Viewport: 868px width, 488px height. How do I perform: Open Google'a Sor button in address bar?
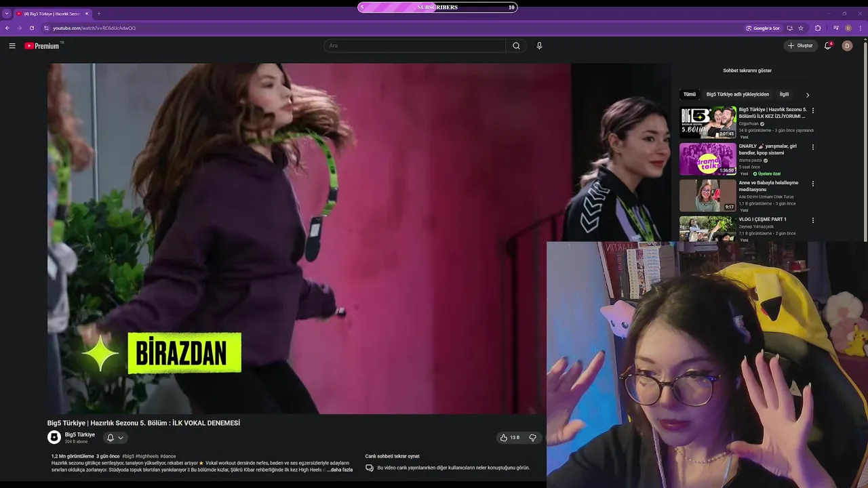pos(763,28)
